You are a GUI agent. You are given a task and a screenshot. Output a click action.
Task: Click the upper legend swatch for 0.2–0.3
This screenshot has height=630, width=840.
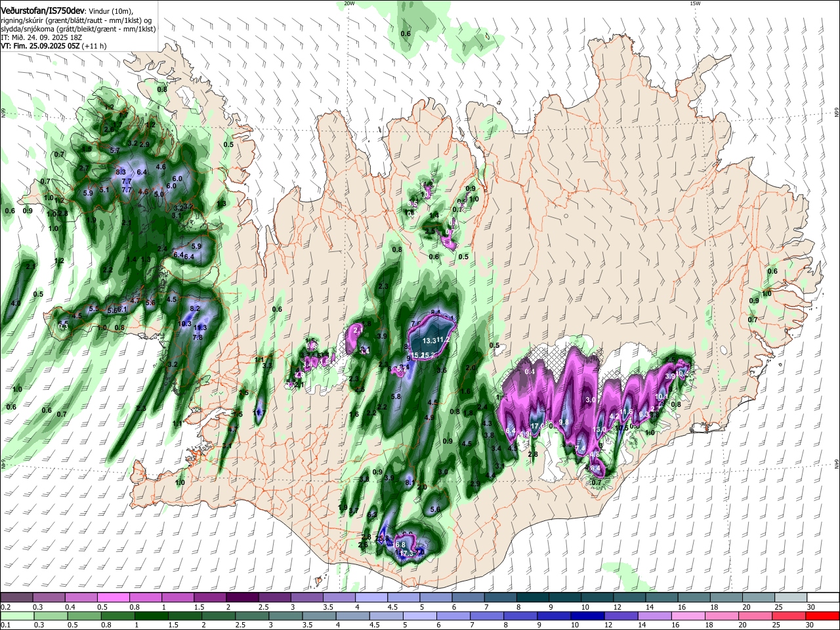[16, 597]
